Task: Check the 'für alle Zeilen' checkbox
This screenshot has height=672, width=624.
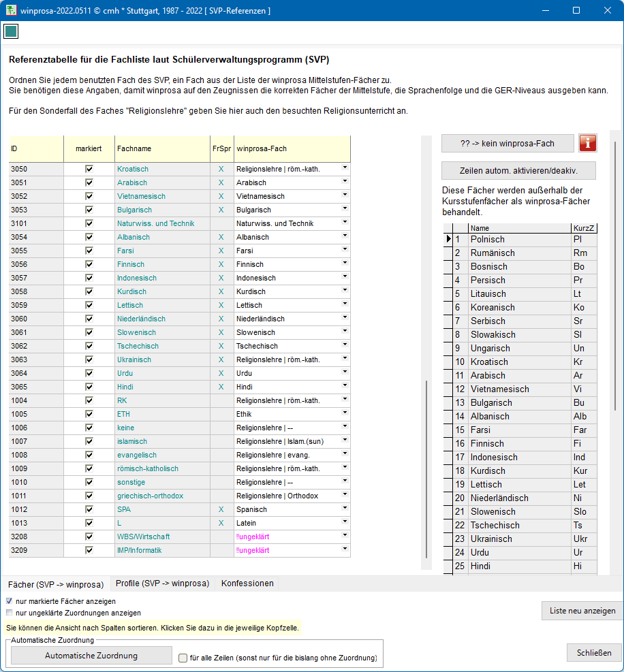Action: [183, 658]
